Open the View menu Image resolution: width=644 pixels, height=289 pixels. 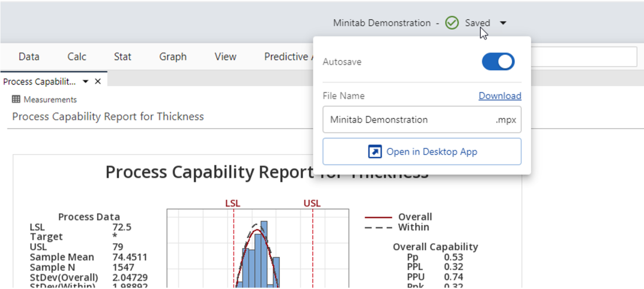[225, 57]
